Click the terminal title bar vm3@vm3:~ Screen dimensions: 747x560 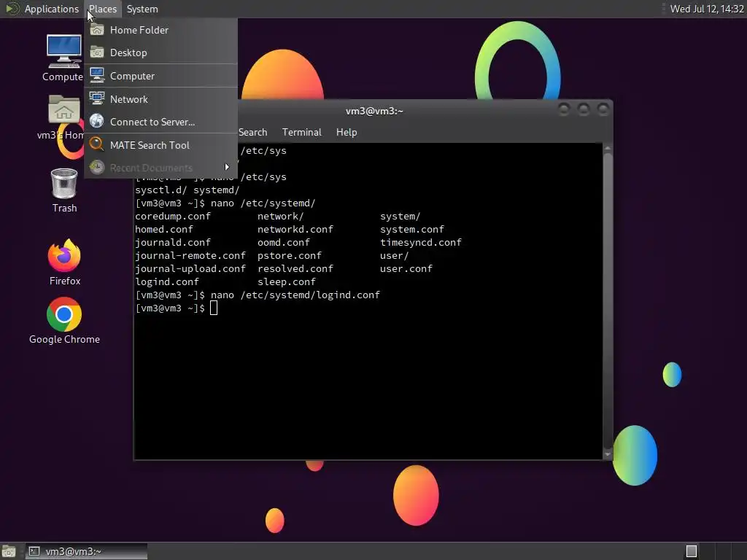coord(374,111)
